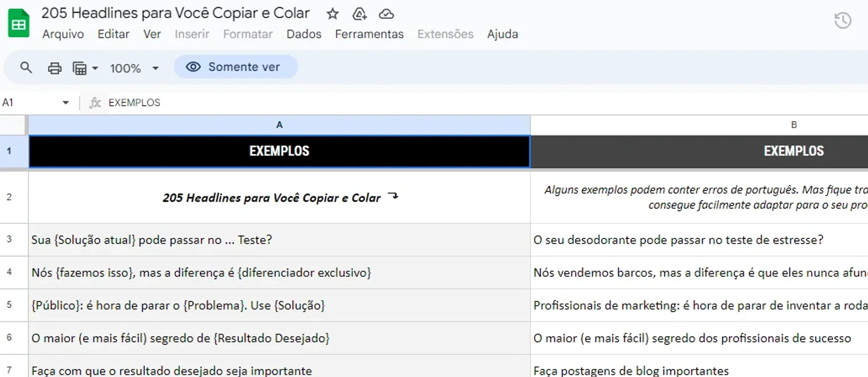Open the Dados menu
868x377 pixels.
pyautogui.click(x=304, y=34)
